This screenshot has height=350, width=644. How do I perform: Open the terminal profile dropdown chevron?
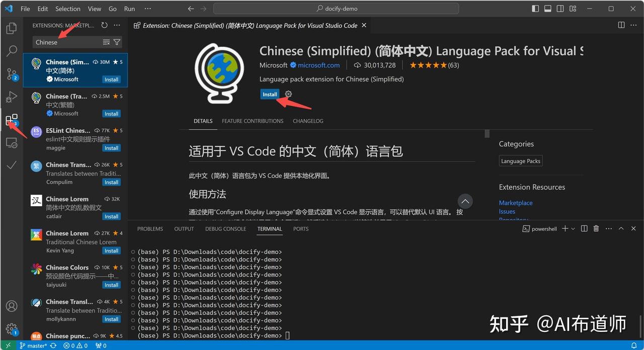(x=572, y=228)
